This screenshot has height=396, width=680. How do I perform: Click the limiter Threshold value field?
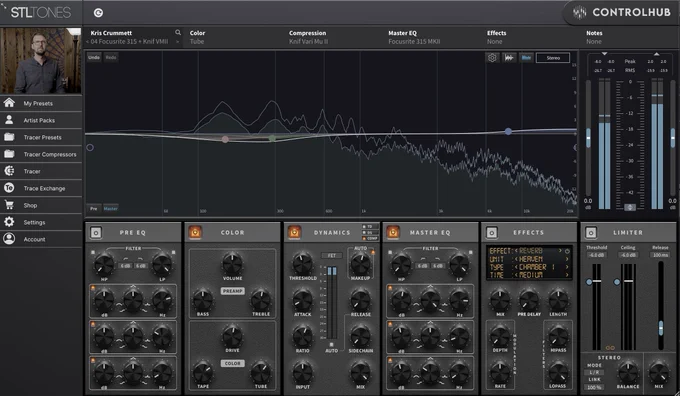(597, 255)
